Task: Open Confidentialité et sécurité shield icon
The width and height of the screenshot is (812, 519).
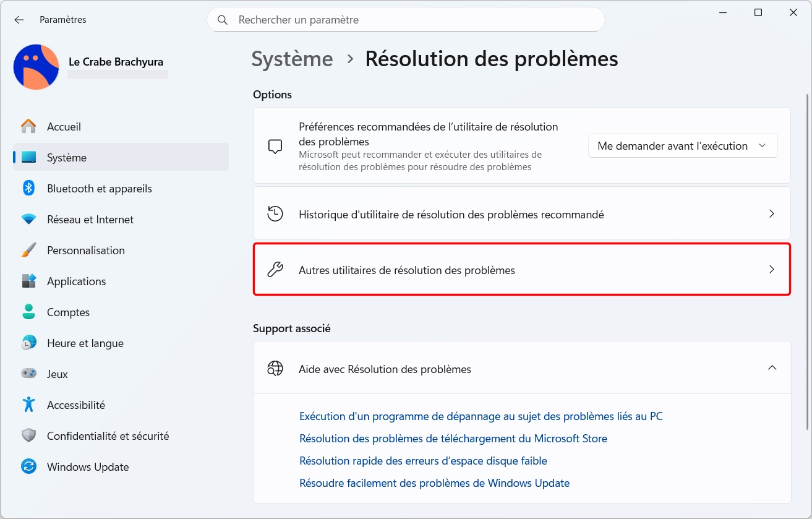Action: pyautogui.click(x=28, y=436)
